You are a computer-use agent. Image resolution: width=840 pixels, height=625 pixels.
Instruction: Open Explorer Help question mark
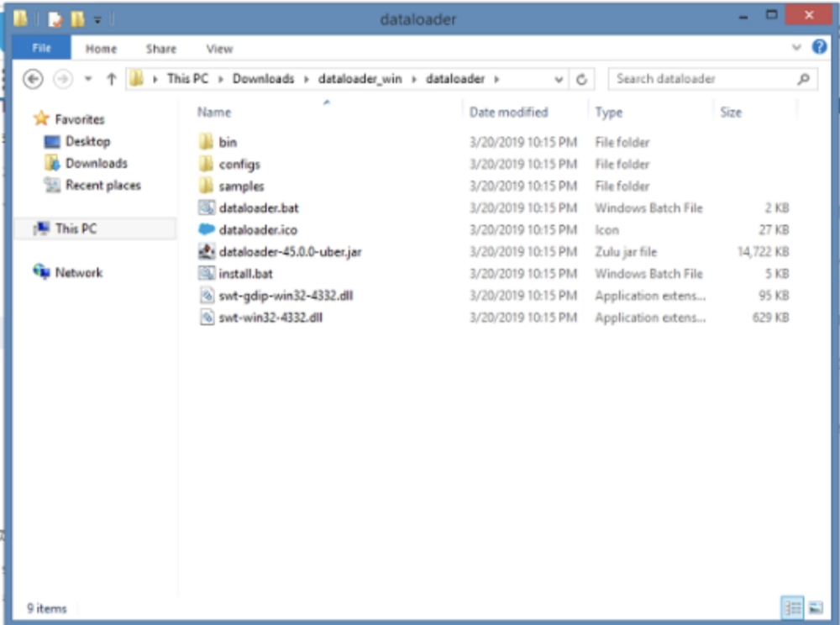[818, 47]
